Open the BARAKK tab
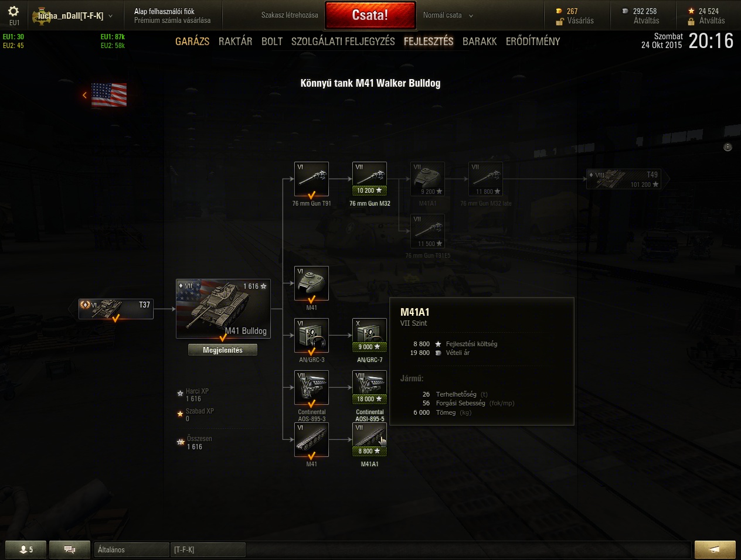The height and width of the screenshot is (560, 741). tap(480, 42)
